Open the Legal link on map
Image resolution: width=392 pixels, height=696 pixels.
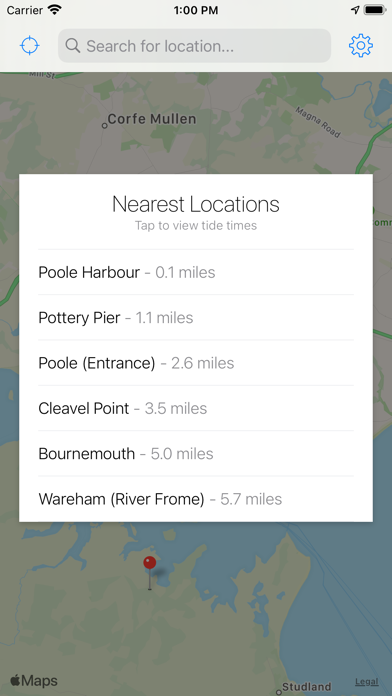click(x=367, y=681)
